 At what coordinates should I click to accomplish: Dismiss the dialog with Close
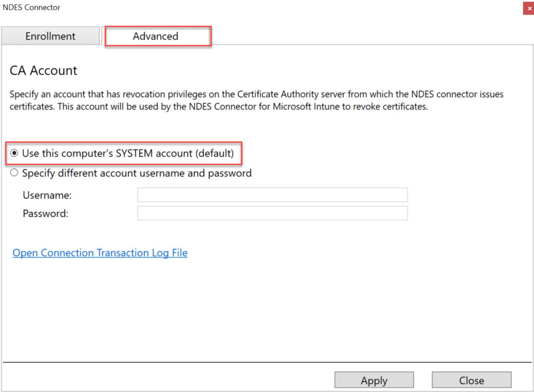tap(471, 380)
